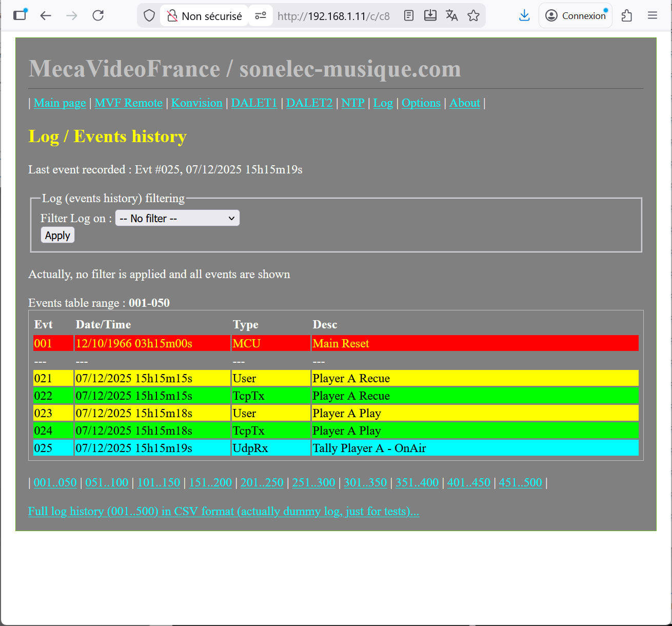
Task: Open the downloads arrow icon
Action: point(524,16)
